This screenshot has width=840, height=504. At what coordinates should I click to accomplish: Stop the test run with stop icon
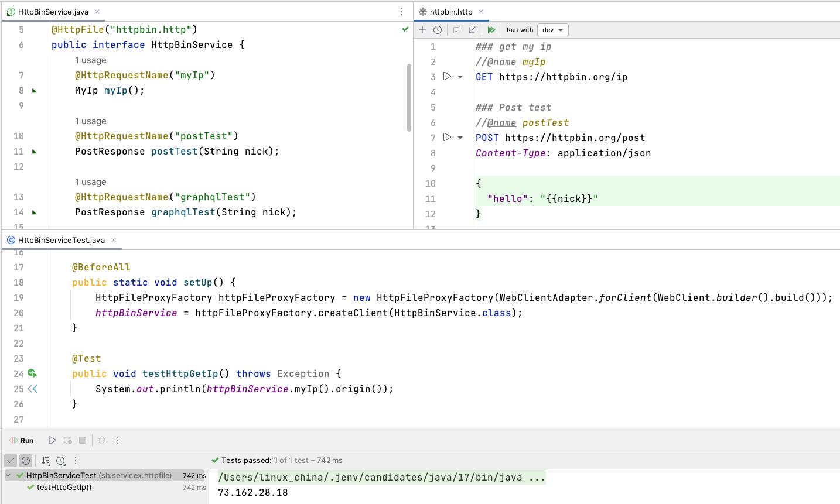click(82, 440)
